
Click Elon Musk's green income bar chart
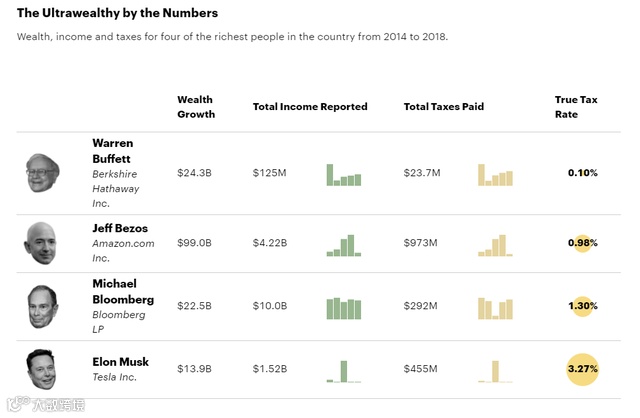(x=342, y=371)
